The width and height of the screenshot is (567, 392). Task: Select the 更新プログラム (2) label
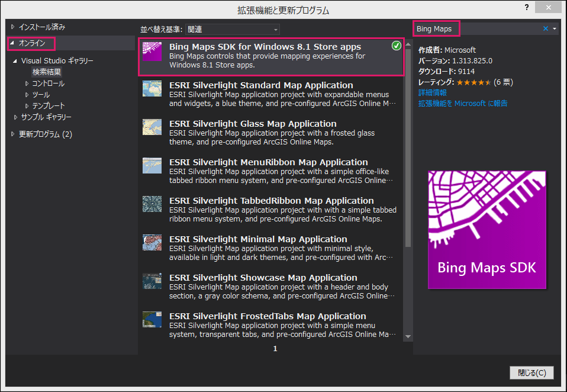(46, 134)
